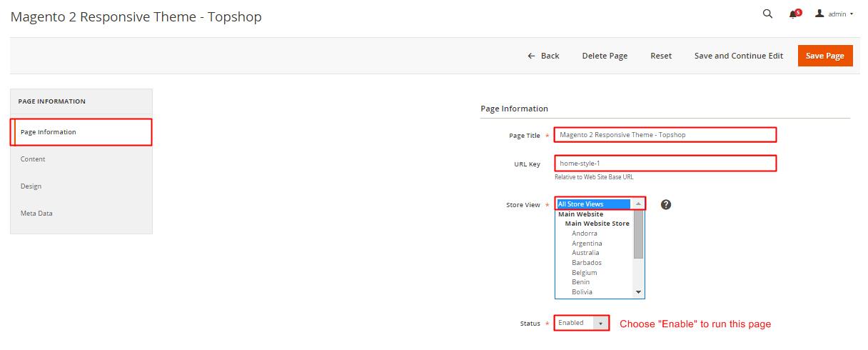Focus the URL Key input field
The image size is (868, 350).
665,164
